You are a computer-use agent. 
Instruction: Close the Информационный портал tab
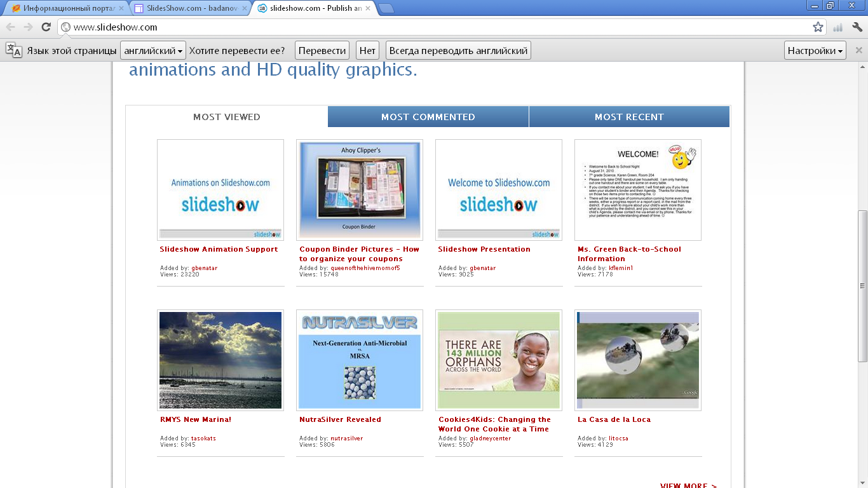pos(121,9)
